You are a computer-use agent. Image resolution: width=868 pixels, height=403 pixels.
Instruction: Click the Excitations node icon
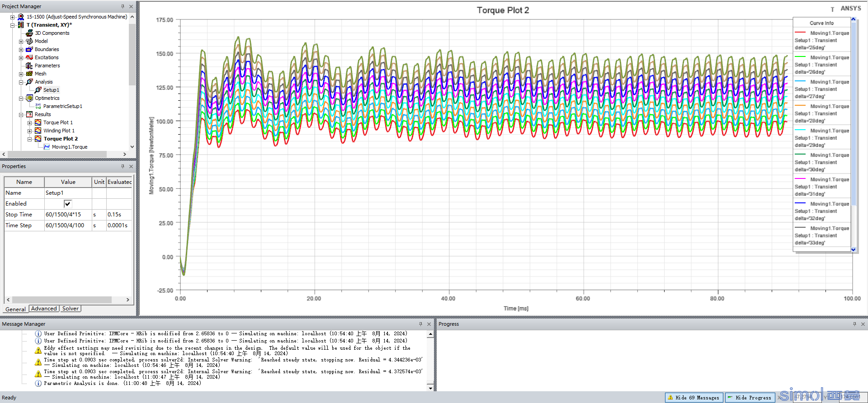coord(29,57)
